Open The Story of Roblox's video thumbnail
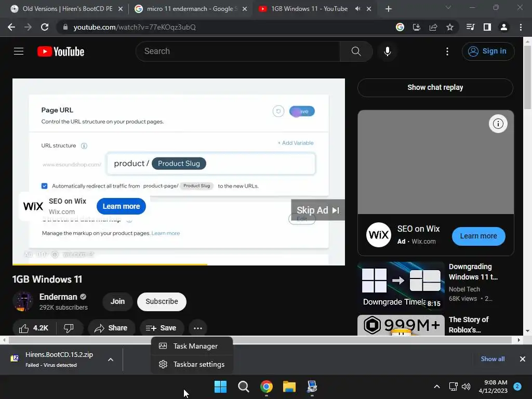Viewport: 532px width, 399px height. 401,325
